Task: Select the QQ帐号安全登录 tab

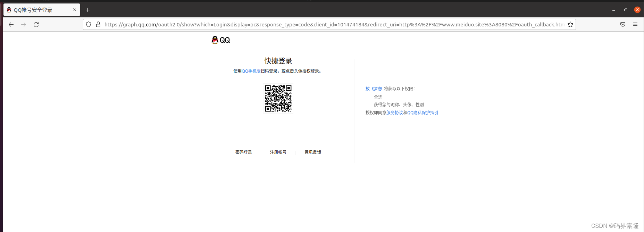Action: click(x=42, y=10)
